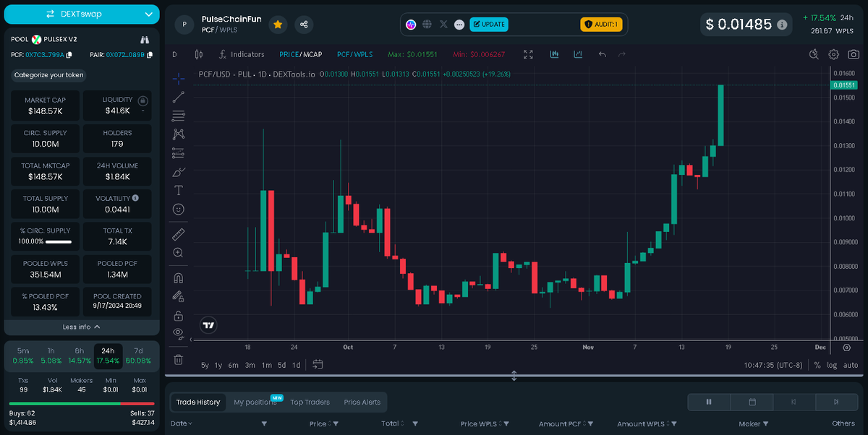Click the UPDATE button
The image size is (868, 435).
[x=489, y=25]
